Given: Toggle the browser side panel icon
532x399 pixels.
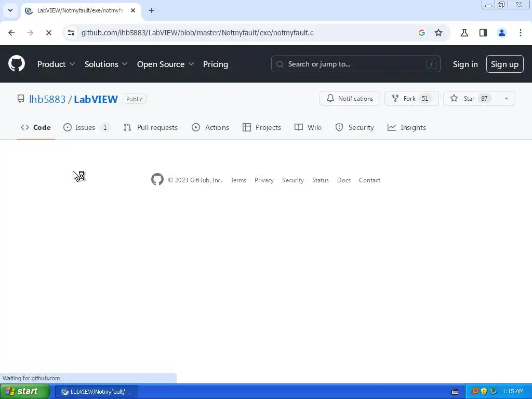Looking at the screenshot, I should pos(483,33).
